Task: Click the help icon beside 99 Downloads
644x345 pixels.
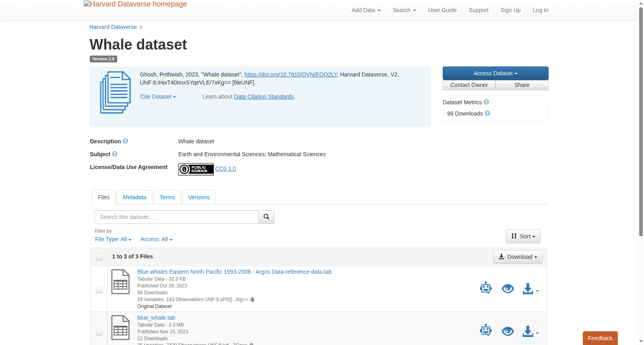Action: pyautogui.click(x=487, y=114)
